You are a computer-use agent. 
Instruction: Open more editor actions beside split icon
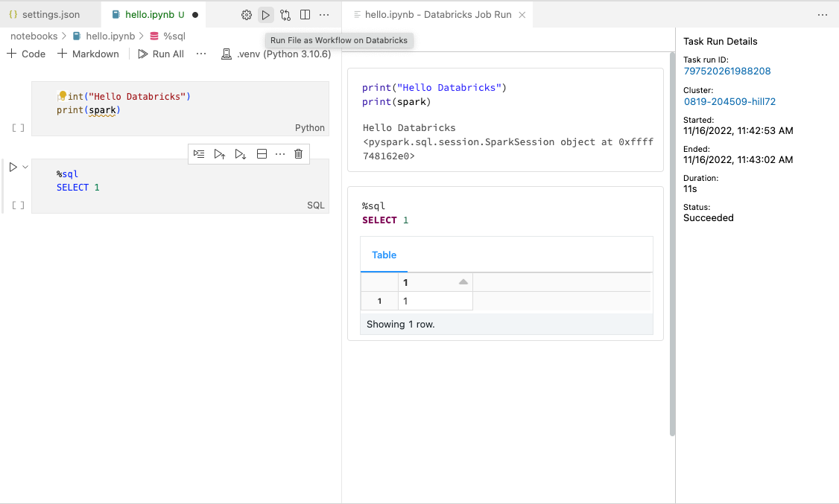pos(324,15)
